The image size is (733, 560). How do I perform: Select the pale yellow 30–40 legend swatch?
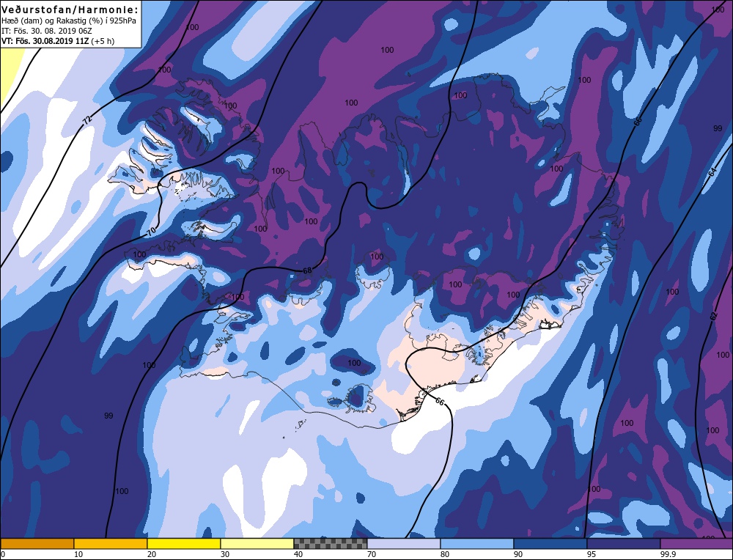(x=257, y=543)
